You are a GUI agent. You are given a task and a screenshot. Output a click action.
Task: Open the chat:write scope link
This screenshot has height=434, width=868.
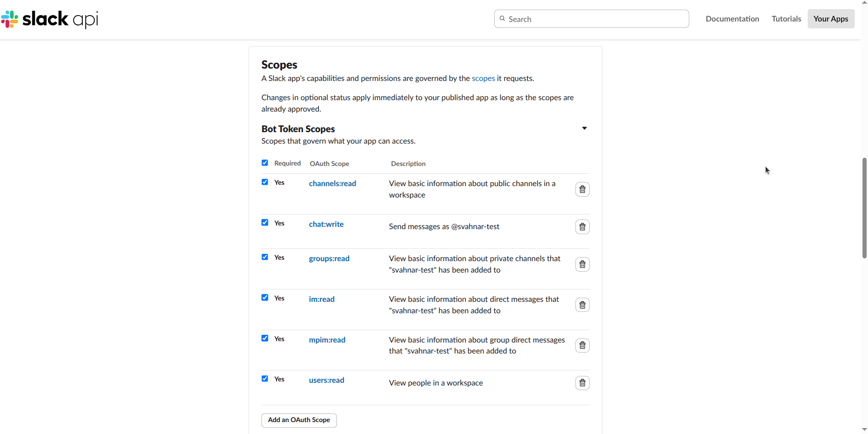pyautogui.click(x=326, y=224)
